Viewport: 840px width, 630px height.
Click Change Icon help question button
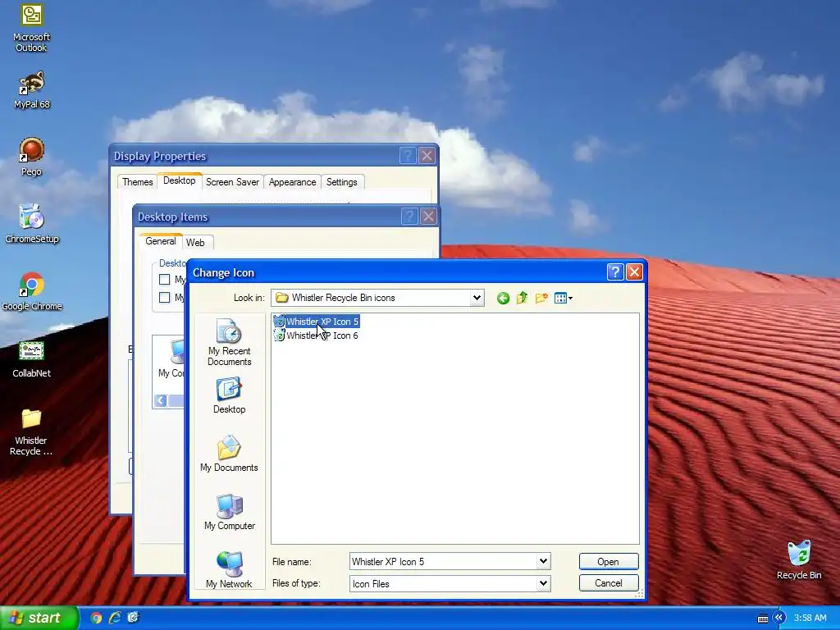pyautogui.click(x=615, y=272)
